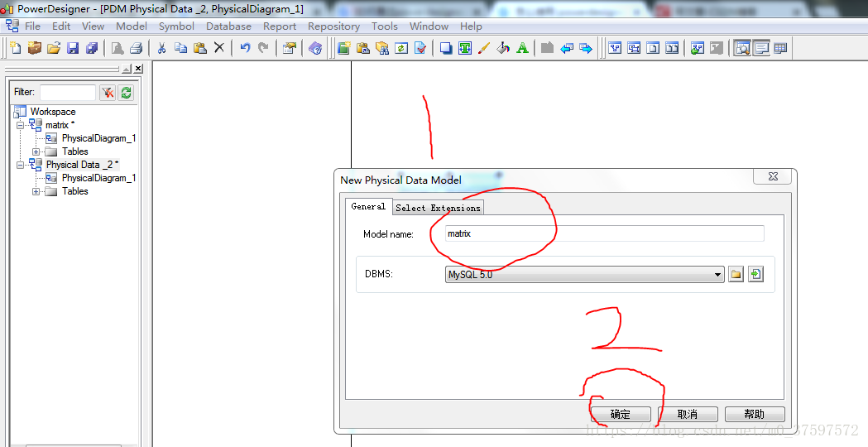Click the Cut scissors icon
This screenshot has height=447, width=868.
click(161, 48)
